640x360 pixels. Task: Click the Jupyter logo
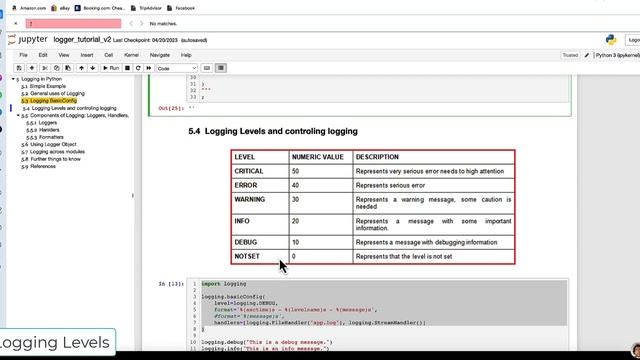28,40
